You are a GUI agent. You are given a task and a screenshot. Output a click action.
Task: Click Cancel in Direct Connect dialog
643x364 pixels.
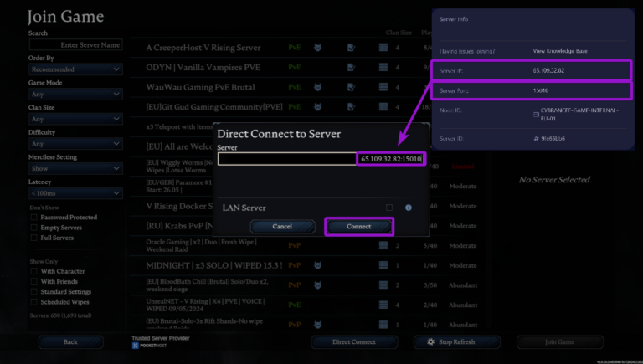click(282, 226)
